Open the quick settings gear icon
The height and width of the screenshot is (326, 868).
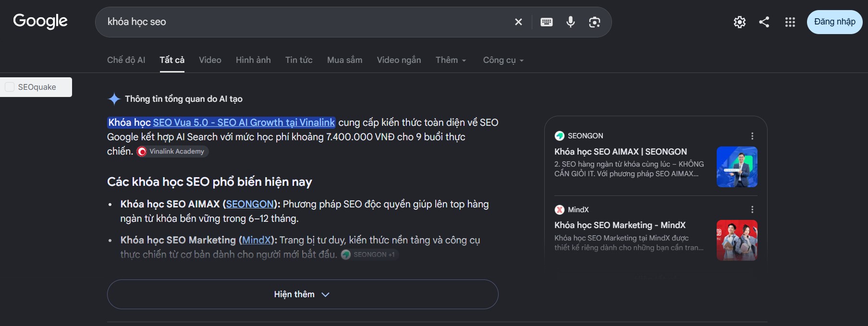click(x=740, y=22)
